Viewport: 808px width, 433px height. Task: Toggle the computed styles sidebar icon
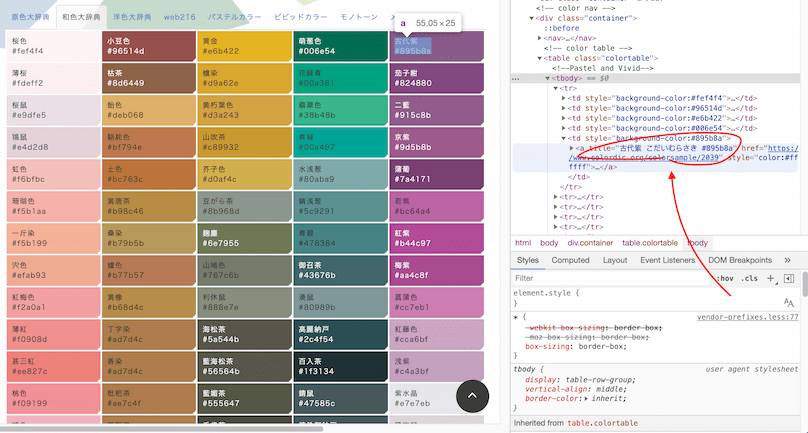[789, 278]
